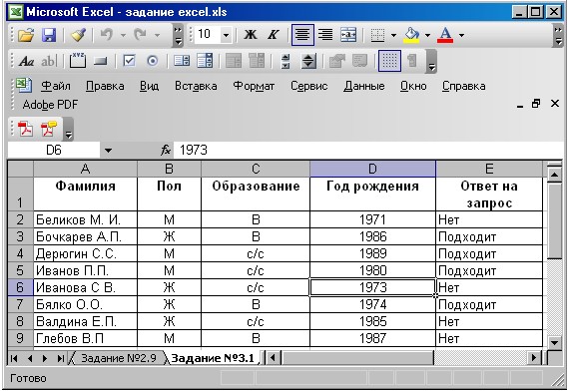Click the horizontal scrollbar right arrow

click(534, 358)
